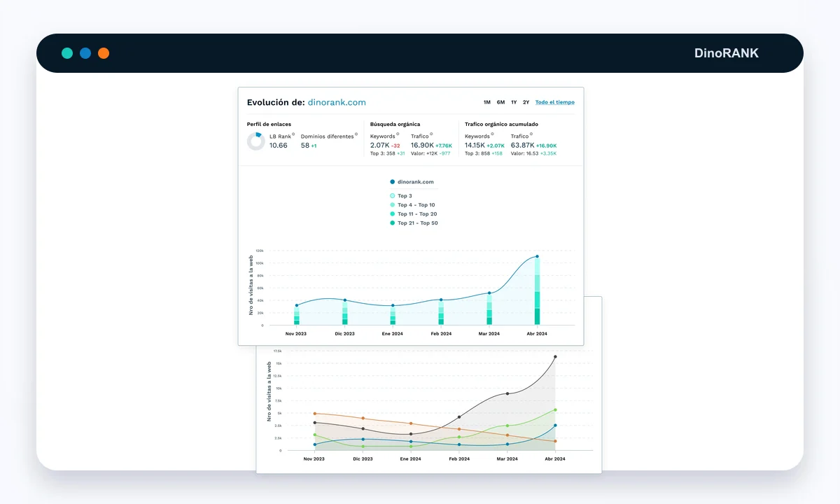
Task: Choose the 1Y time range
Action: pyautogui.click(x=514, y=102)
